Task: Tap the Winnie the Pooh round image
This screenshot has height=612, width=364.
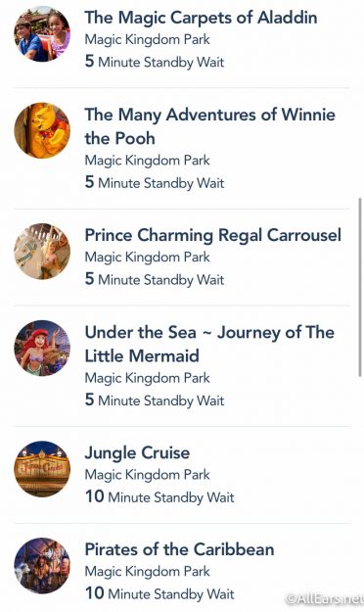Action: coord(42,130)
